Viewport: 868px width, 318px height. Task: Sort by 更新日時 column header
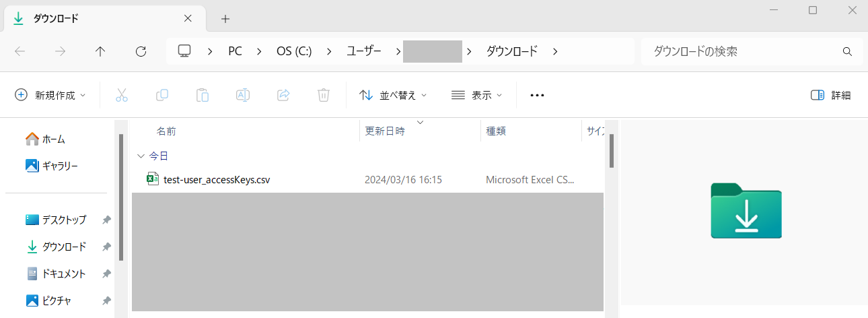pyautogui.click(x=385, y=131)
